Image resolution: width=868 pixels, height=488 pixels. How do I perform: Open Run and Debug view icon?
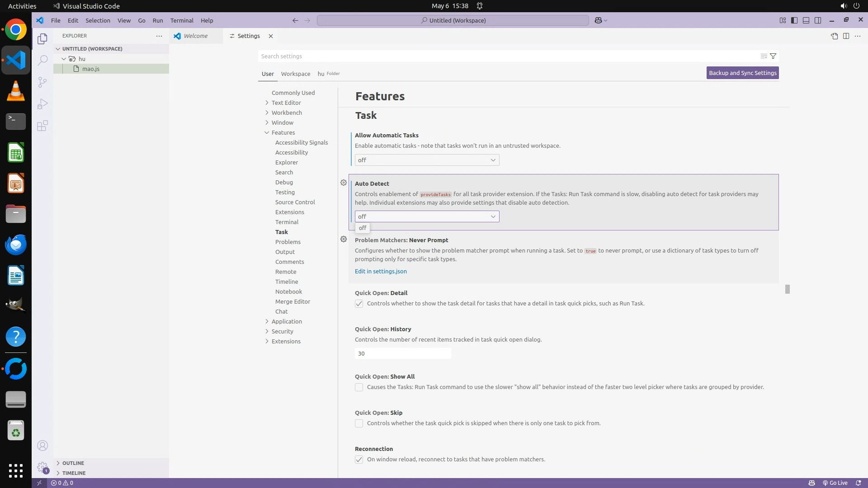click(x=42, y=104)
